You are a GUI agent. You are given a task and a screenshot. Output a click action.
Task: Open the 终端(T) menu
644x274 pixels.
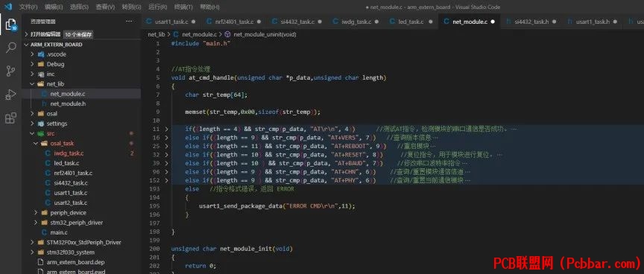tap(183, 7)
